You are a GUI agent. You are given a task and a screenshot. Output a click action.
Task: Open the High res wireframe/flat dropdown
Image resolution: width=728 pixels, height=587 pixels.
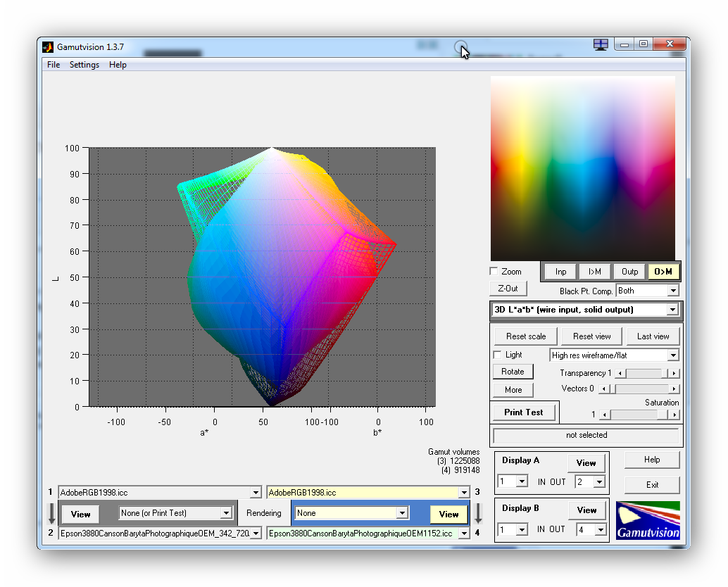click(x=673, y=355)
